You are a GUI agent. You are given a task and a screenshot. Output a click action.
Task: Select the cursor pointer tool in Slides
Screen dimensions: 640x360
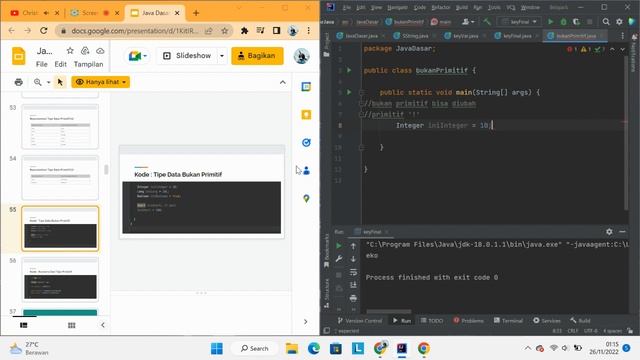click(60, 82)
